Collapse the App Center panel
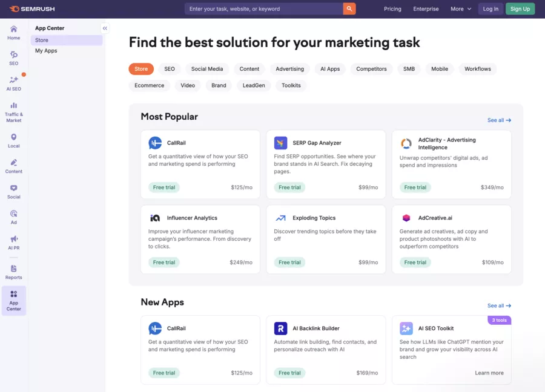Image resolution: width=545 pixels, height=392 pixels. [105, 28]
